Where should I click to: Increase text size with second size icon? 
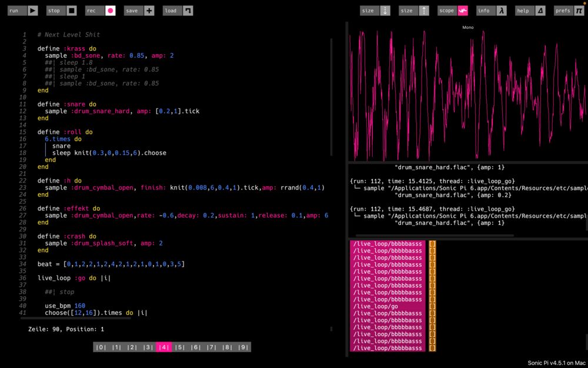tap(423, 11)
